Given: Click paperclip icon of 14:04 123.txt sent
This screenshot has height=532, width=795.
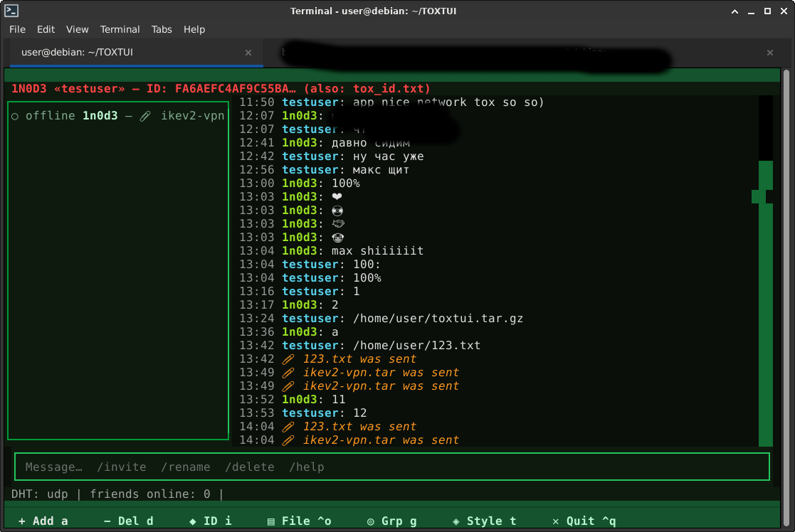Looking at the screenshot, I should pos(288,427).
